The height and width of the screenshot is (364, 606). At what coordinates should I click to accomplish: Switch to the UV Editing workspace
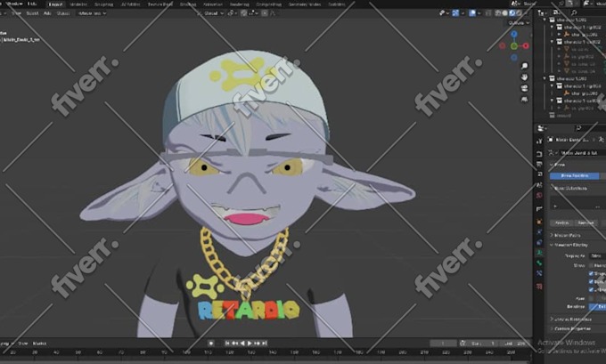pyautogui.click(x=131, y=4)
